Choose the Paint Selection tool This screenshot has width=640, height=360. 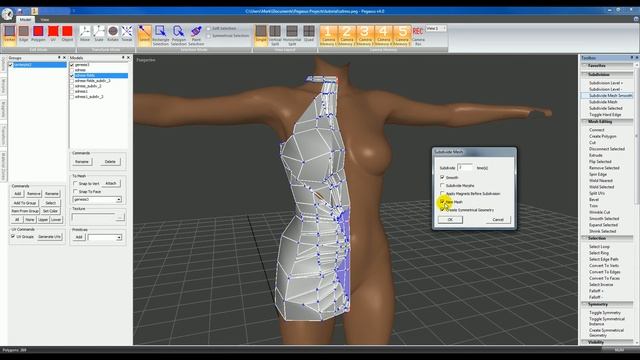[196, 35]
